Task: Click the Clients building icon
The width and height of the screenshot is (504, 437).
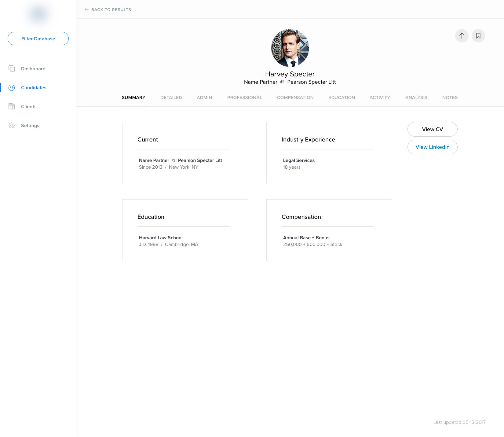Action: [x=12, y=106]
